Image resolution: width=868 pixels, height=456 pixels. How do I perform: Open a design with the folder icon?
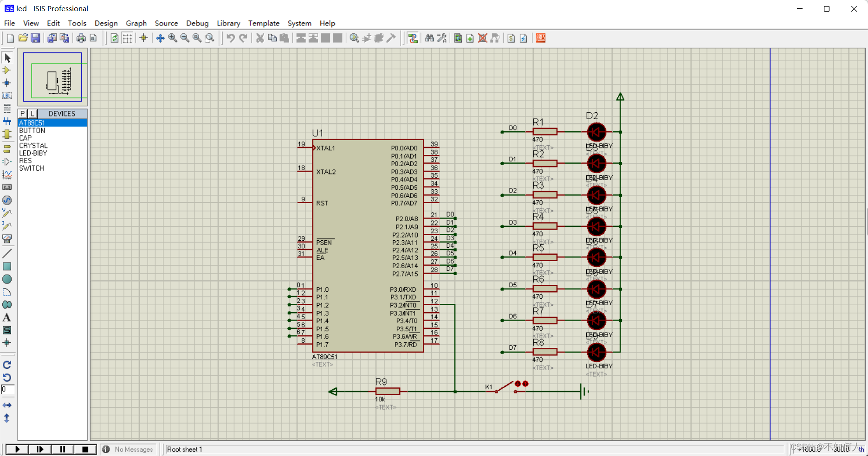coord(23,38)
